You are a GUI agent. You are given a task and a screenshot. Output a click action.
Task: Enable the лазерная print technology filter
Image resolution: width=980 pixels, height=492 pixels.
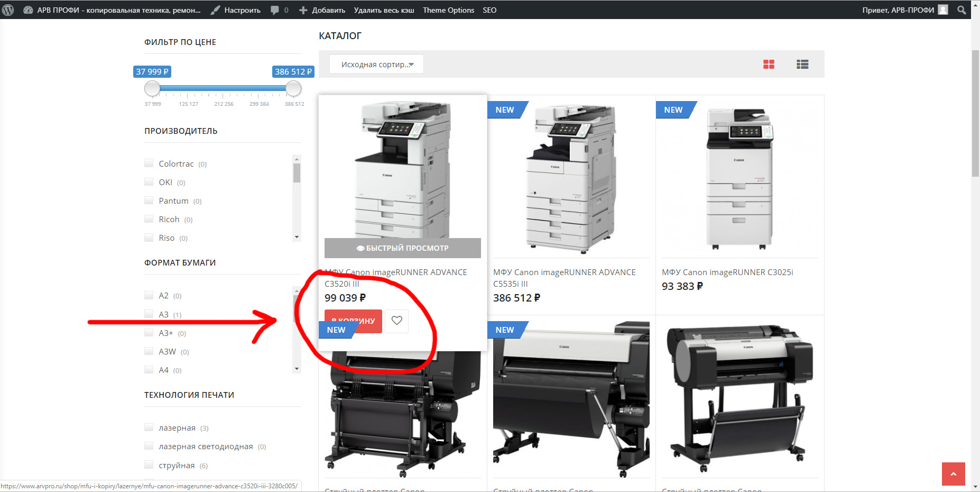(x=149, y=427)
